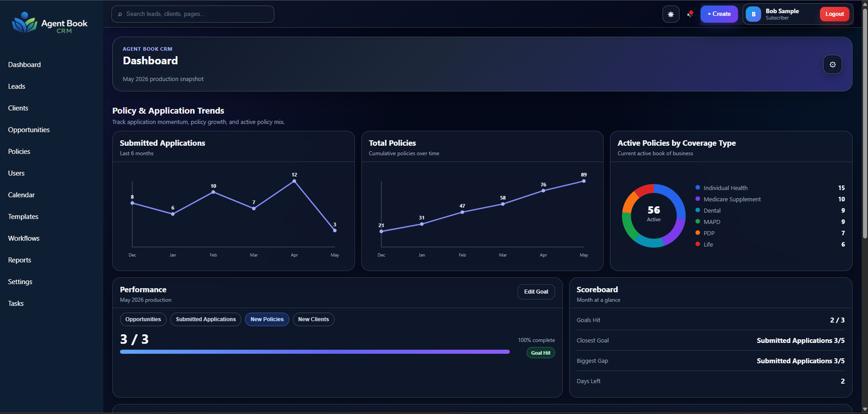Click the New Policies progress bar
The height and width of the screenshot is (414, 868).
point(315,352)
